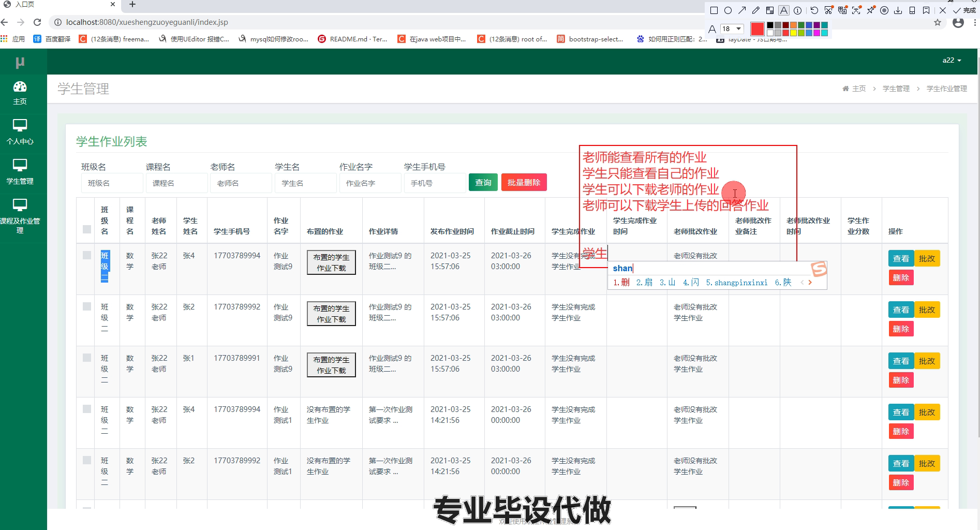Viewport: 980px width, 530px height.
Task: Select the rectangle annotation tool
Action: [x=714, y=10]
